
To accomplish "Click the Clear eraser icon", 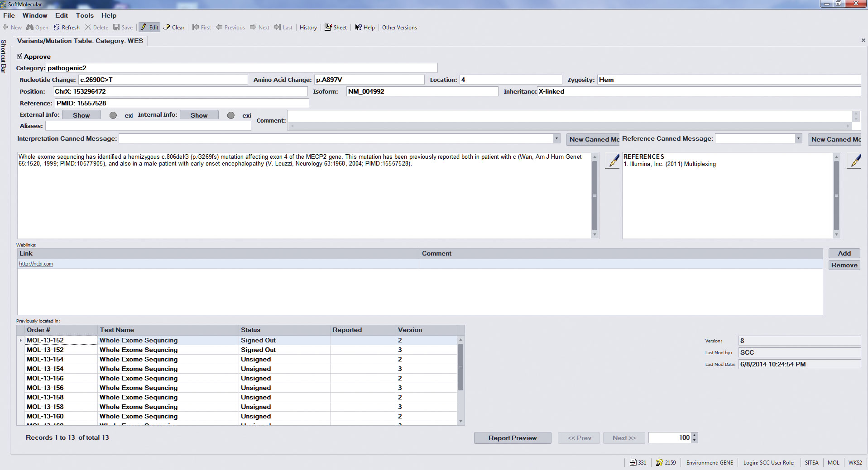I will click(167, 28).
